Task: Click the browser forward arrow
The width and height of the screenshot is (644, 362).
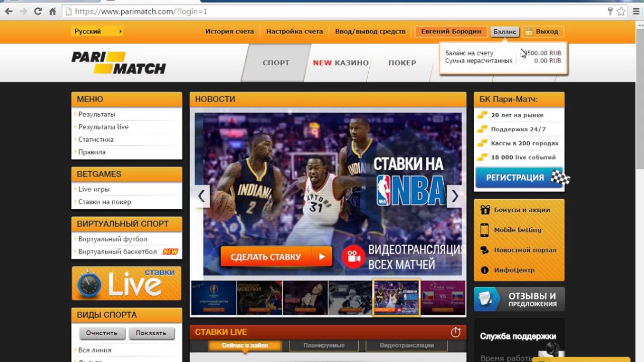Action: click(x=23, y=11)
